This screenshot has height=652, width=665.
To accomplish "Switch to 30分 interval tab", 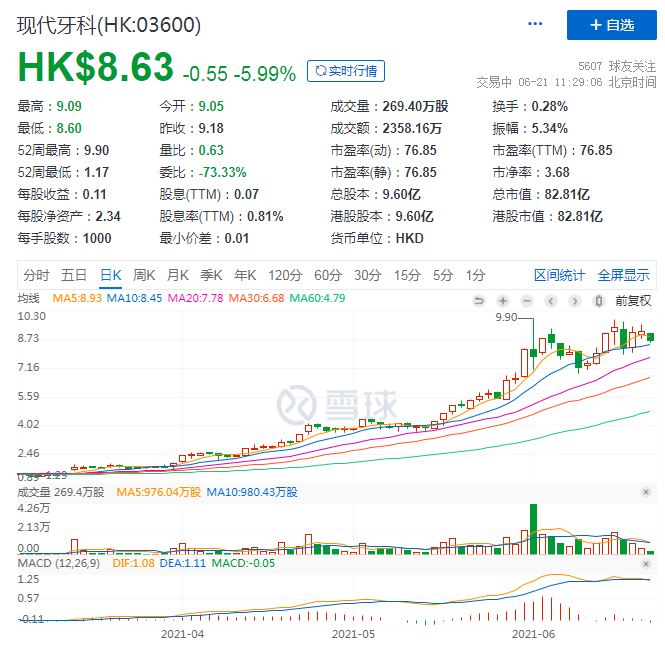I will [368, 275].
